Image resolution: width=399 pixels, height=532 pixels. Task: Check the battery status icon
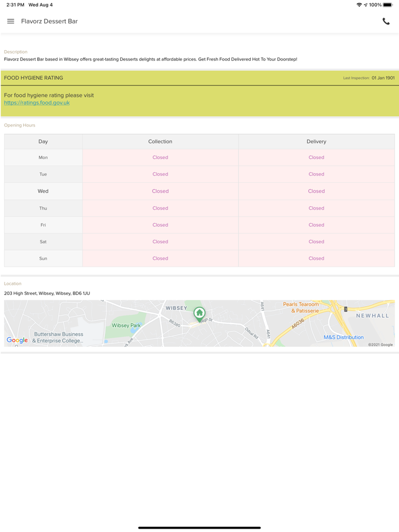pyautogui.click(x=388, y=5)
